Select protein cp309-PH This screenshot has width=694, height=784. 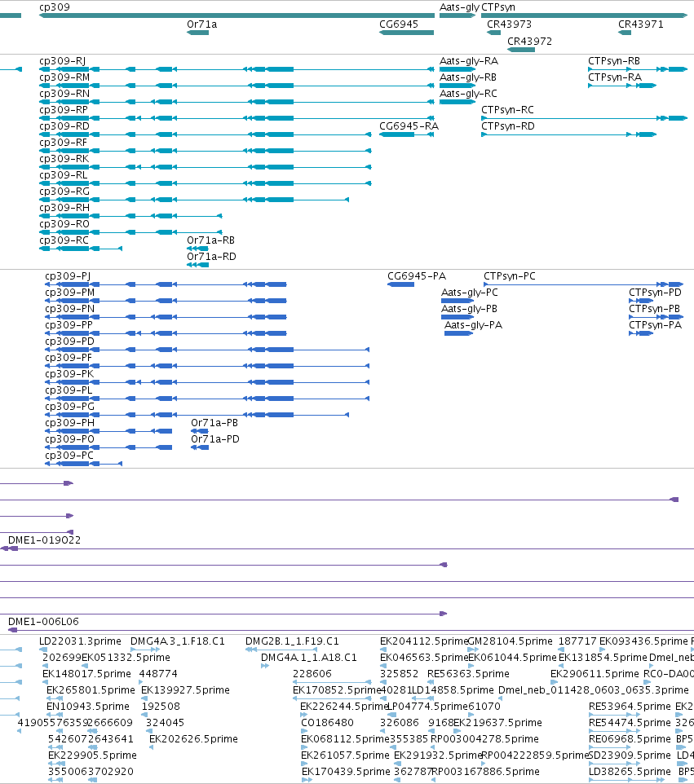pyautogui.click(x=69, y=423)
